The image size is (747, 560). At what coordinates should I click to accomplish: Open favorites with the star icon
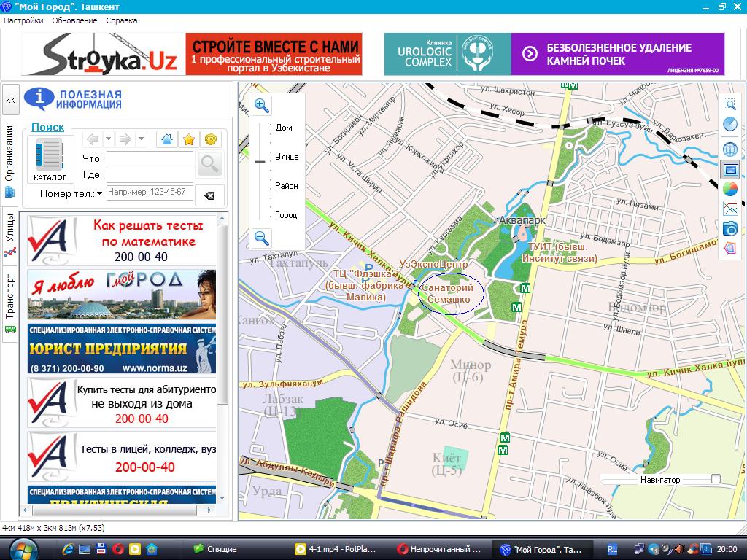pos(188,139)
